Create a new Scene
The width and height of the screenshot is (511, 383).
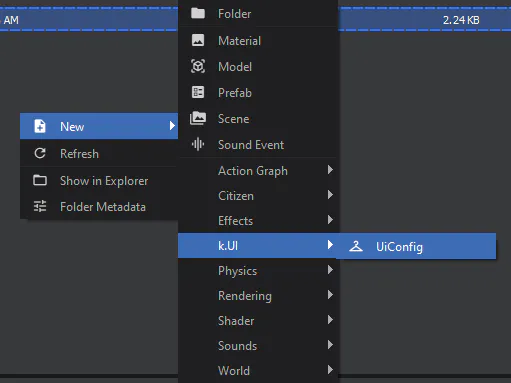pyautogui.click(x=258, y=118)
